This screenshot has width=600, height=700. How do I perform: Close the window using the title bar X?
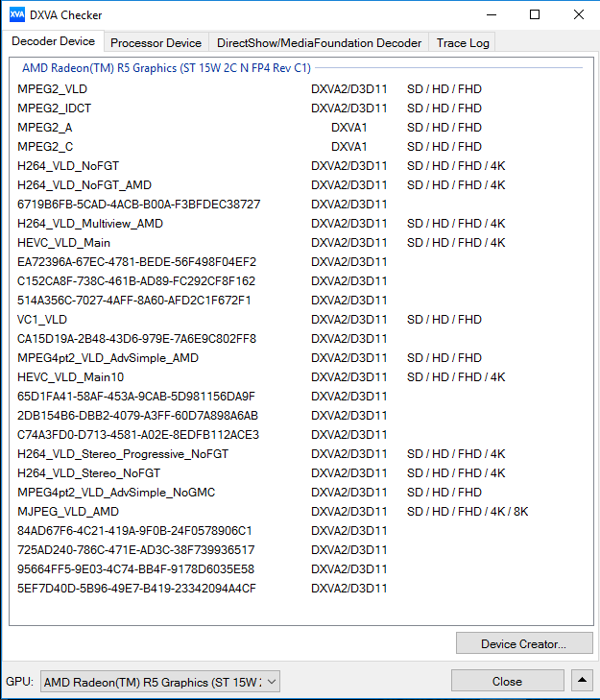[x=578, y=14]
